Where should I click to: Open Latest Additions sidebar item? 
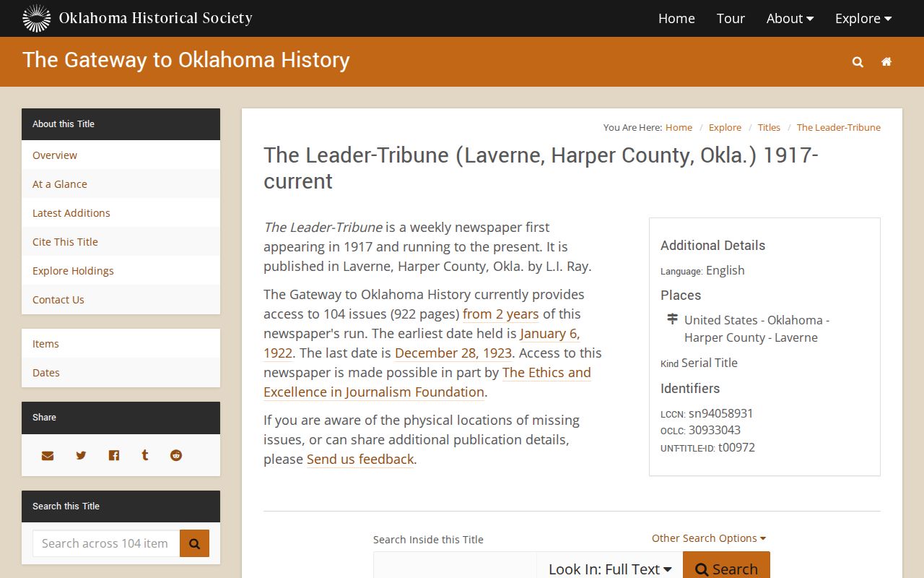coord(121,213)
